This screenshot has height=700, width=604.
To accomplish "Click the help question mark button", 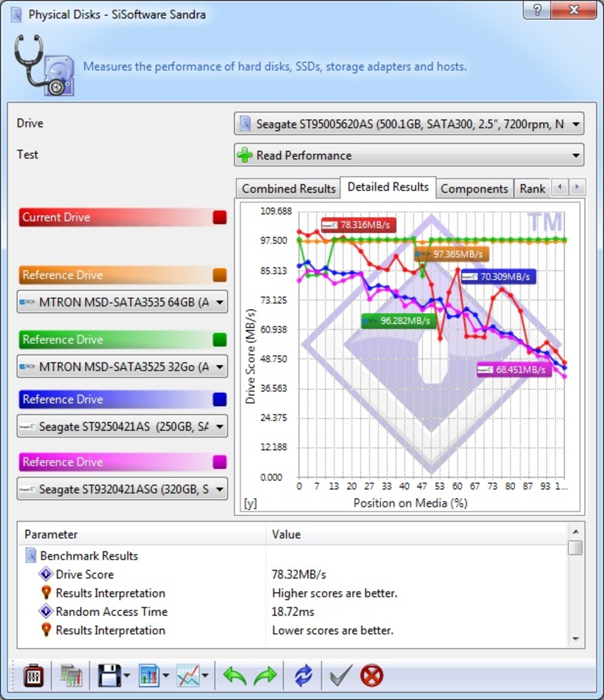I will click(537, 10).
